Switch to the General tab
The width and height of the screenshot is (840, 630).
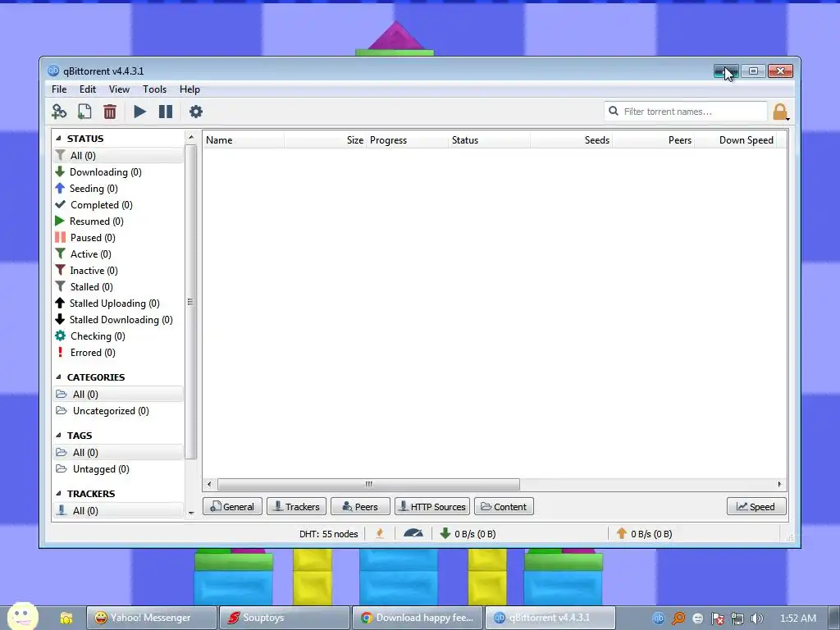pyautogui.click(x=232, y=506)
